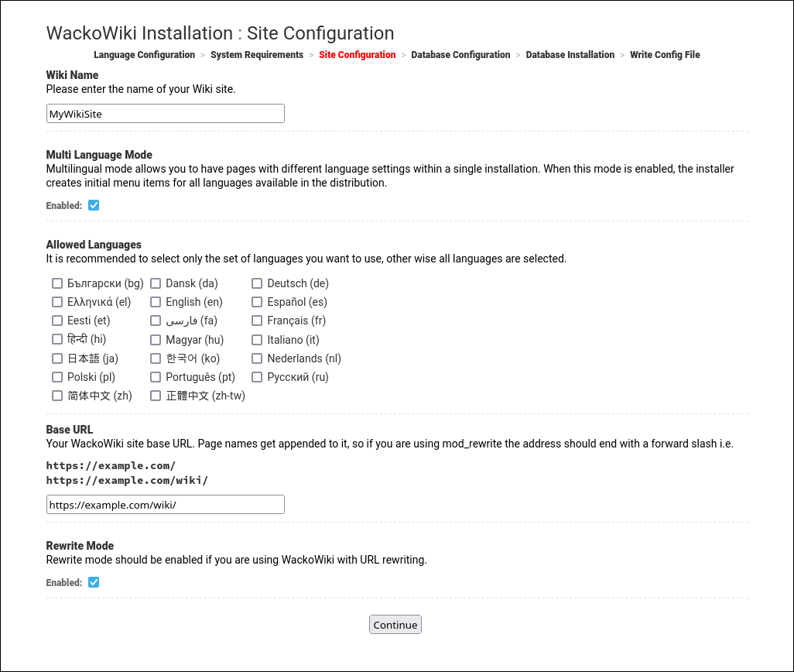The height and width of the screenshot is (672, 794).
Task: Disable Multi Language Mode Enabled checkbox
Action: 93,205
